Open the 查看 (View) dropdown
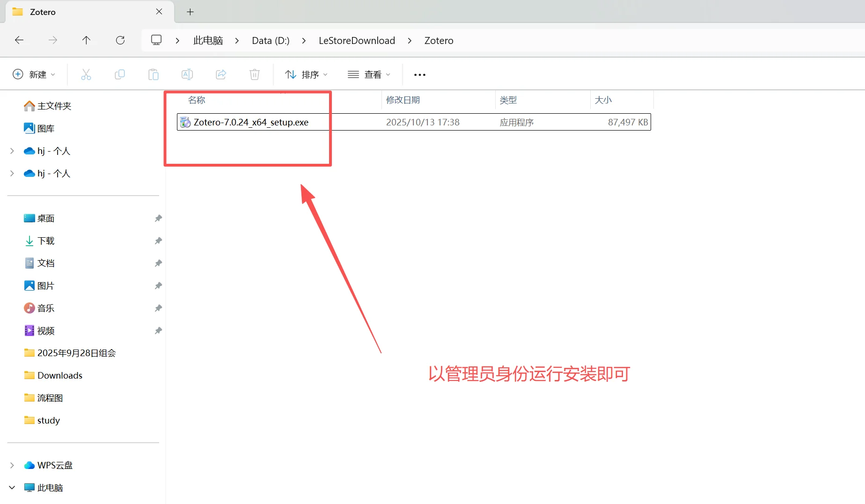This screenshot has height=504, width=865. 369,74
